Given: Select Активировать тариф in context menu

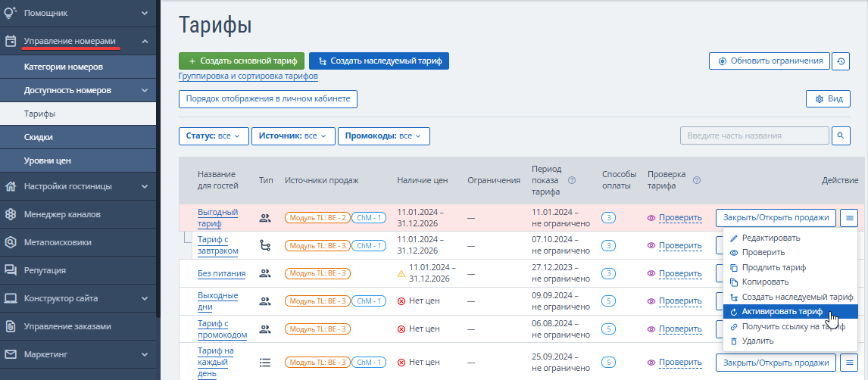Looking at the screenshot, I should tap(782, 311).
